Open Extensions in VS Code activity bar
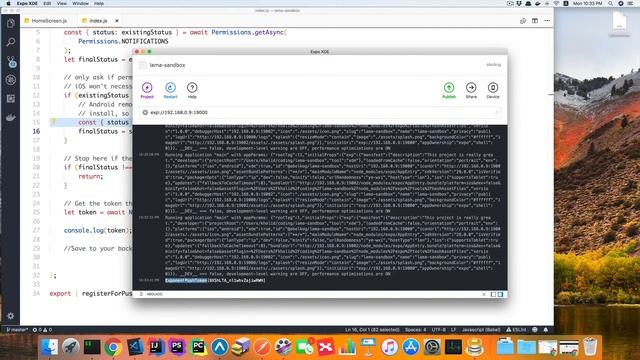Screen dimensions: 640x360 11,99
